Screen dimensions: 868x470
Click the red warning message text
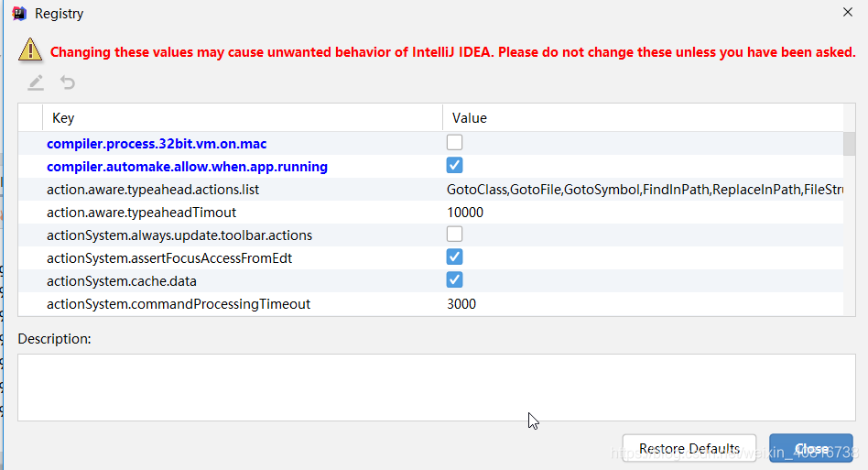[453, 52]
